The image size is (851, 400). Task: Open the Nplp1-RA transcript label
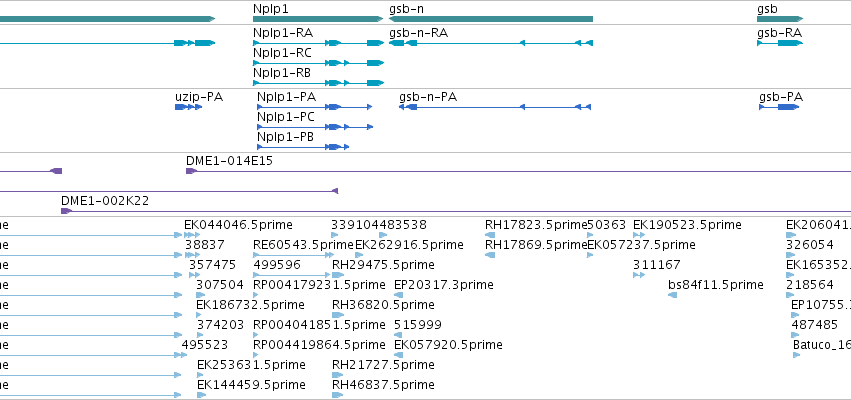coord(283,33)
